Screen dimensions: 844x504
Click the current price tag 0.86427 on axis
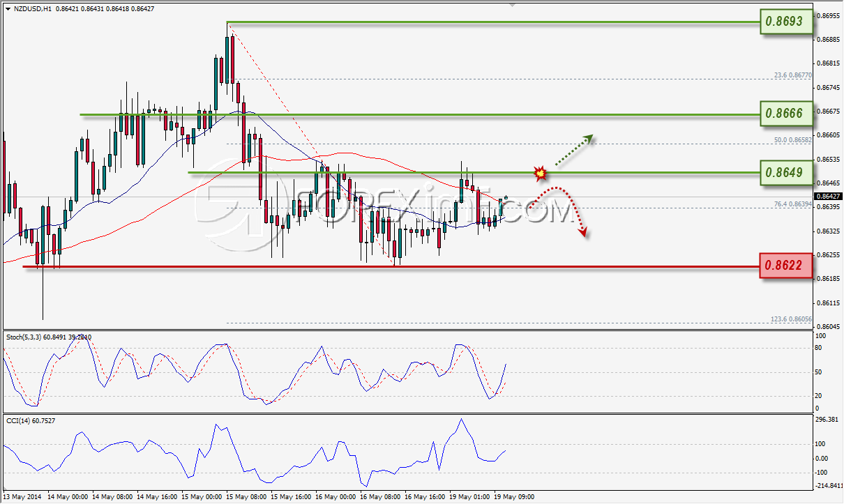[x=828, y=197]
